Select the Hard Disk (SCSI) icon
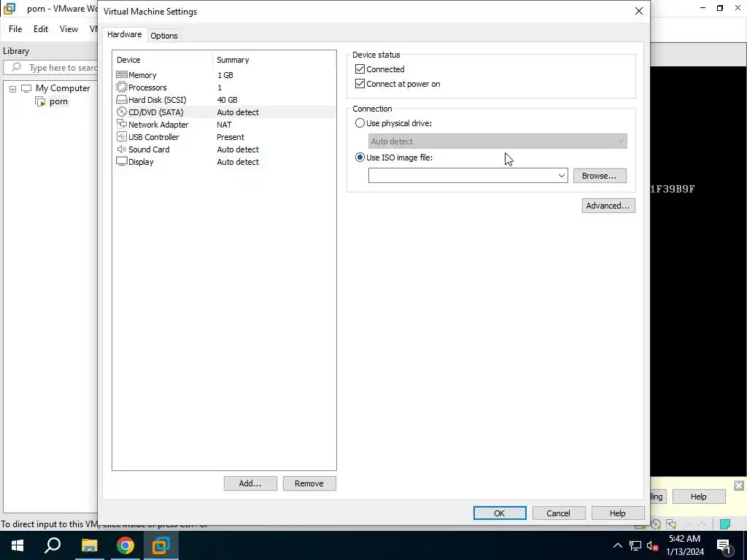 [122, 99]
